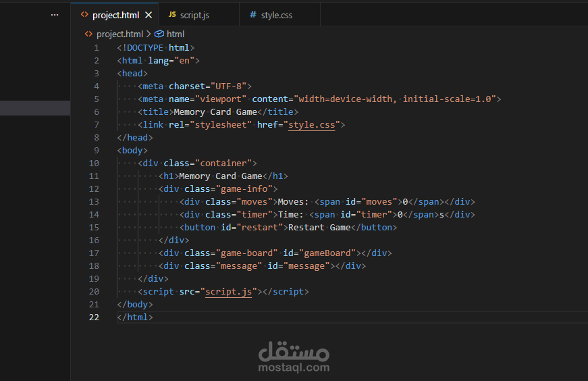
Task: Click the title text Memory Card Game on line 6
Action: click(215, 112)
